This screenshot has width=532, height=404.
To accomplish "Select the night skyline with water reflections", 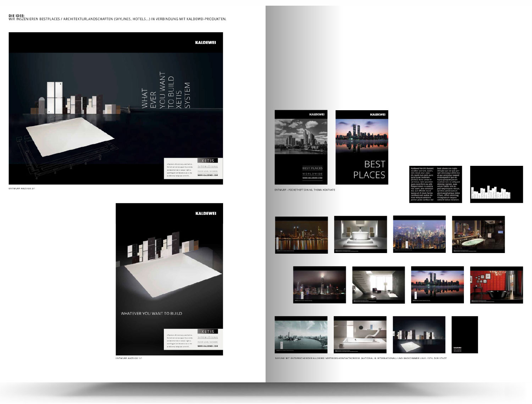I will (301, 235).
